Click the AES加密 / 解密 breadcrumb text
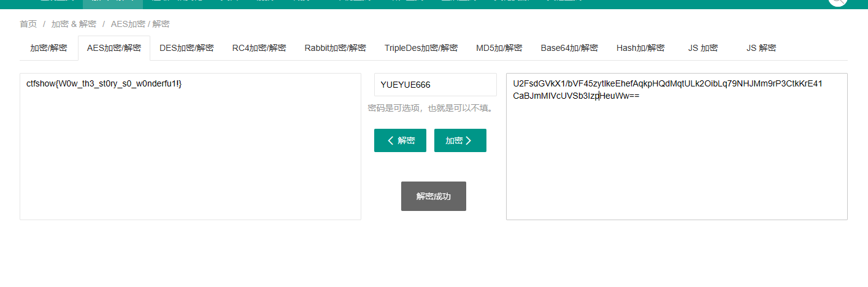 [x=140, y=24]
